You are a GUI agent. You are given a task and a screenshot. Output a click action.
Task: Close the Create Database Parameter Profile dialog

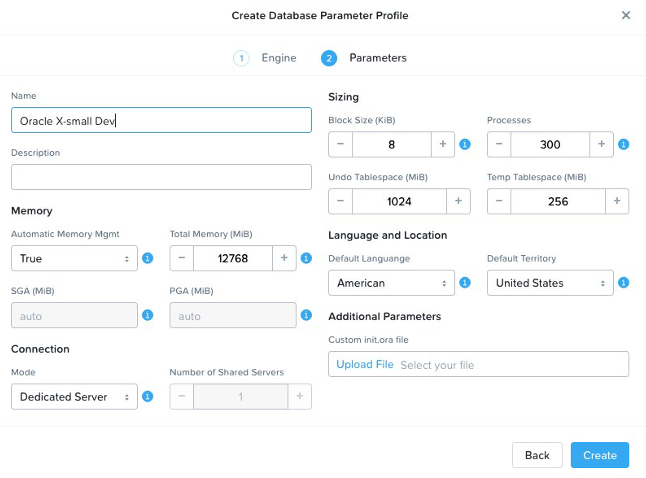(x=626, y=15)
